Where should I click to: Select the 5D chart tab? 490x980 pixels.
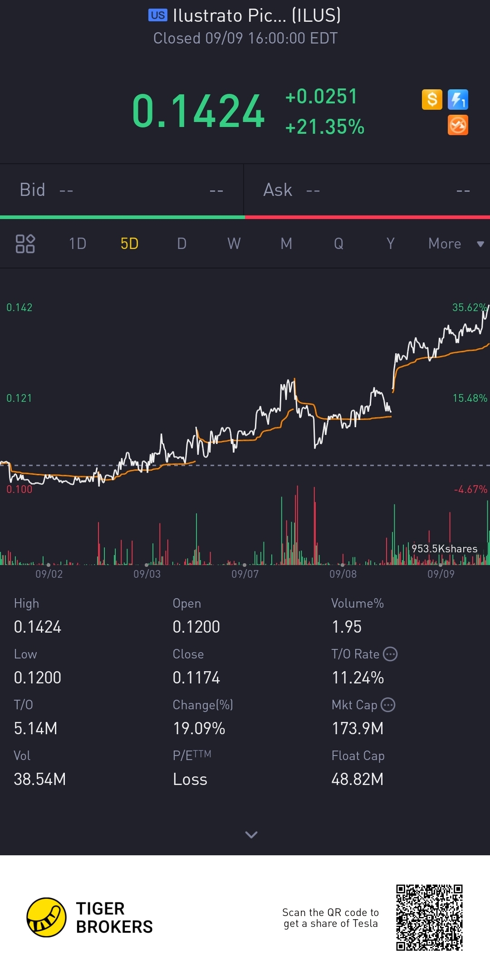point(129,244)
